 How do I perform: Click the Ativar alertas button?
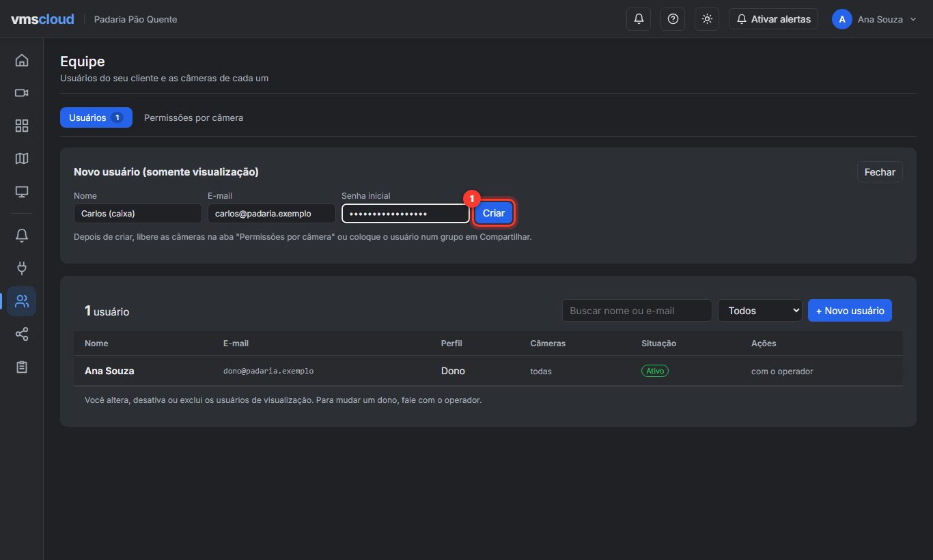click(773, 19)
